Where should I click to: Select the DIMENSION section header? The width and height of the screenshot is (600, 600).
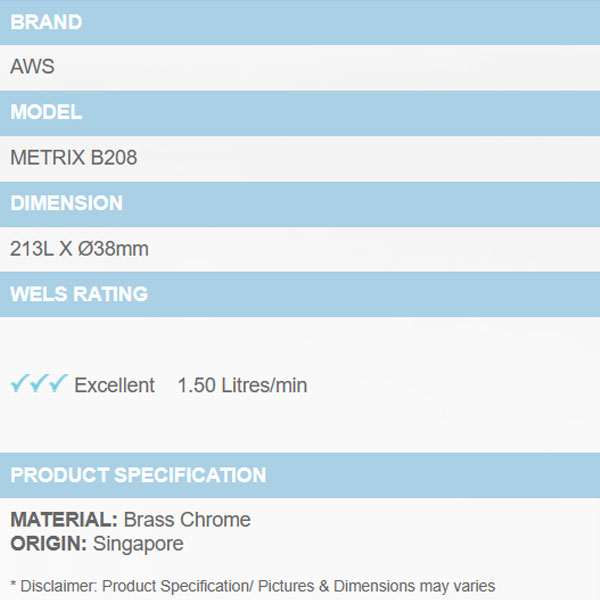click(66, 204)
